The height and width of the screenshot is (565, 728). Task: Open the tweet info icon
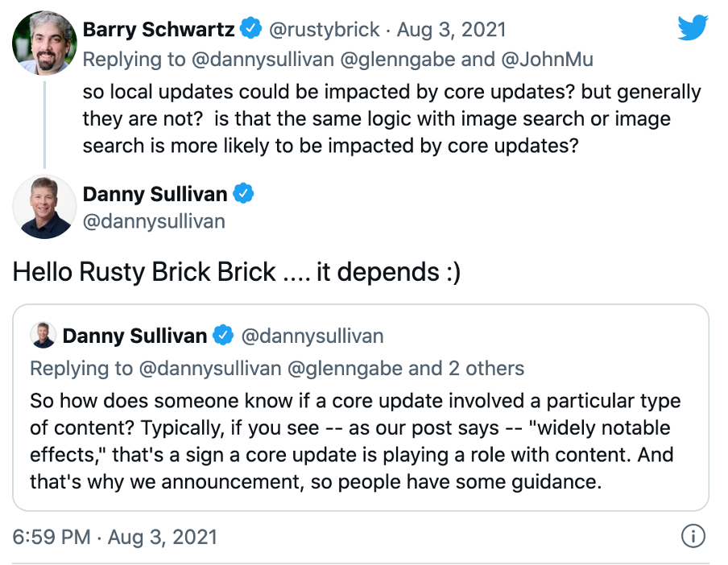tap(693, 536)
